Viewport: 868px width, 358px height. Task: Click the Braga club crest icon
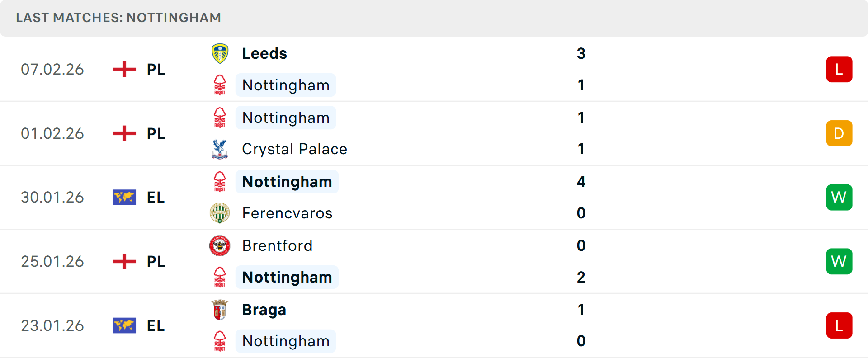click(x=220, y=310)
